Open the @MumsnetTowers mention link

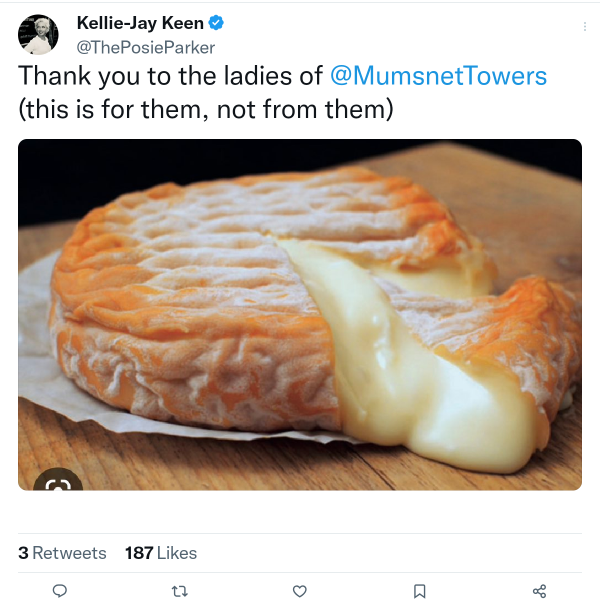(x=439, y=77)
